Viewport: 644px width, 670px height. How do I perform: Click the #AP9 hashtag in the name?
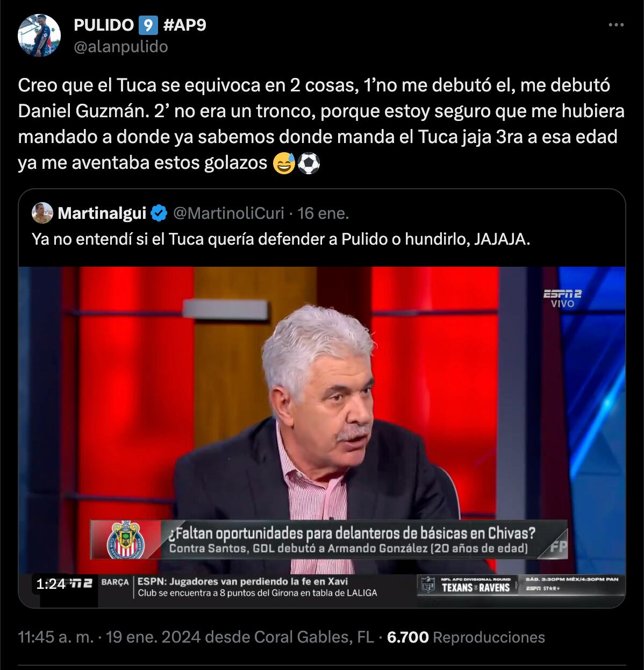[184, 25]
